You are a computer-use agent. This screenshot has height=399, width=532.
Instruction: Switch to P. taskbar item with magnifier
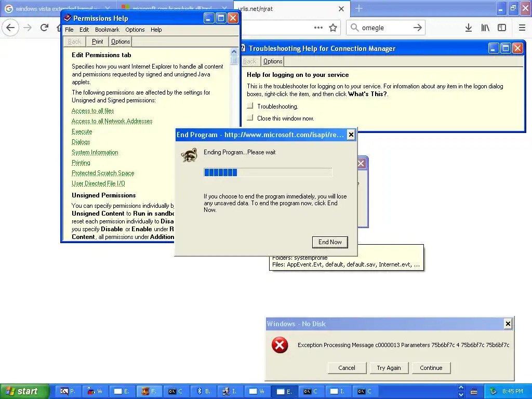tap(68, 391)
